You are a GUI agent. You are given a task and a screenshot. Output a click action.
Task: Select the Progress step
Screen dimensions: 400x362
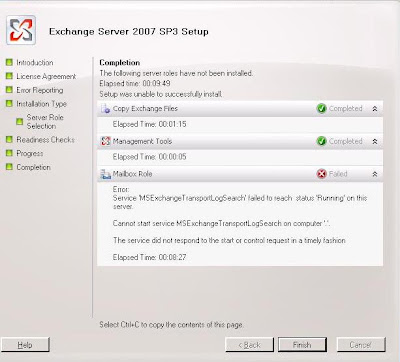click(x=30, y=154)
